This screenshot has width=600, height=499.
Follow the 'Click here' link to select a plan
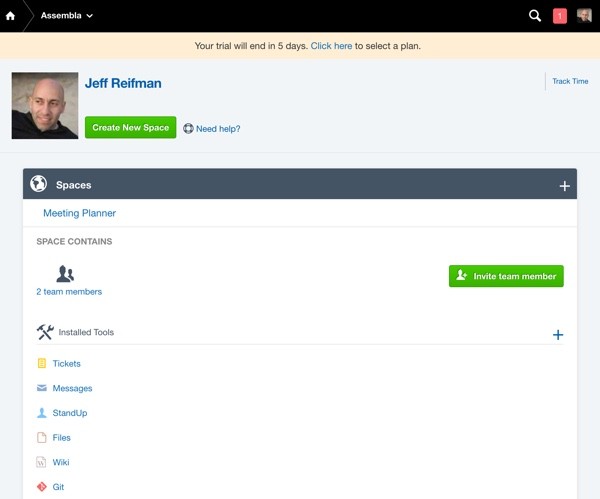[331, 46]
